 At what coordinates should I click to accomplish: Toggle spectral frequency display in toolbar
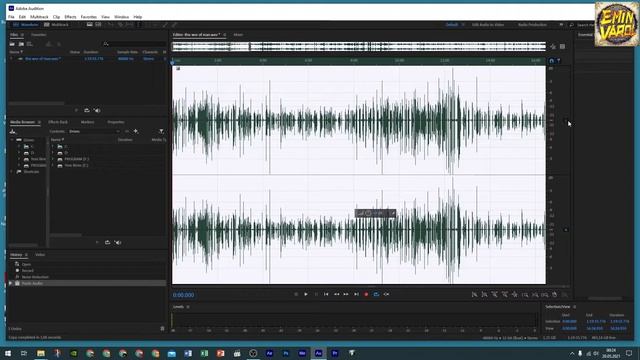pos(89,25)
